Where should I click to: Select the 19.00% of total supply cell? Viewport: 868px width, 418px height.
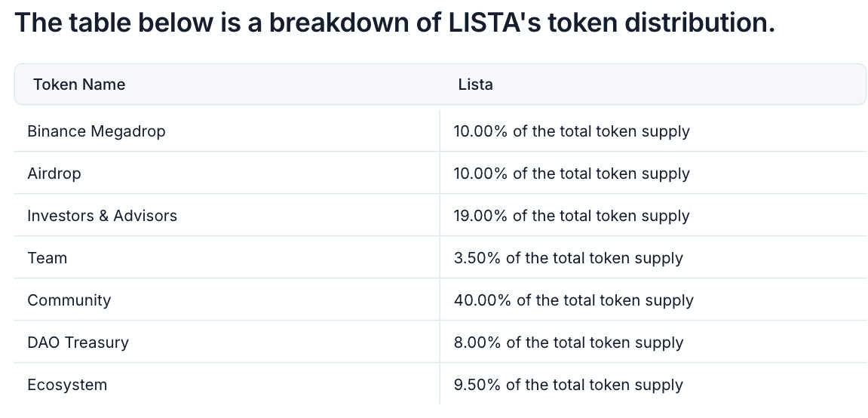click(571, 216)
